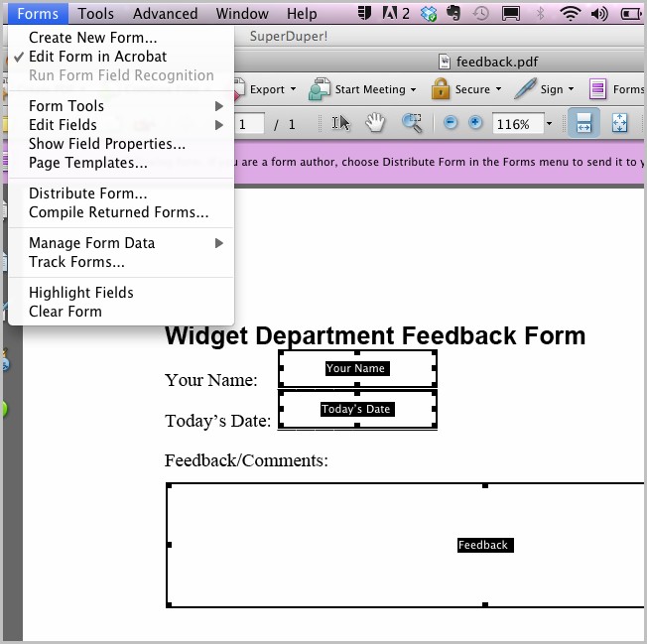Viewport: 647px width, 644px height.
Task: Toggle Highlight Fields option
Action: 121,293
